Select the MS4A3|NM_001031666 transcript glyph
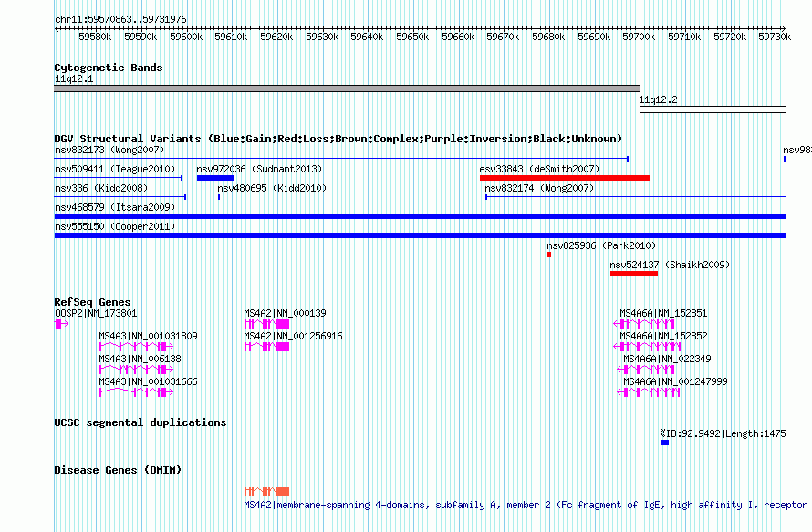This screenshot has width=812, height=532. click(136, 392)
